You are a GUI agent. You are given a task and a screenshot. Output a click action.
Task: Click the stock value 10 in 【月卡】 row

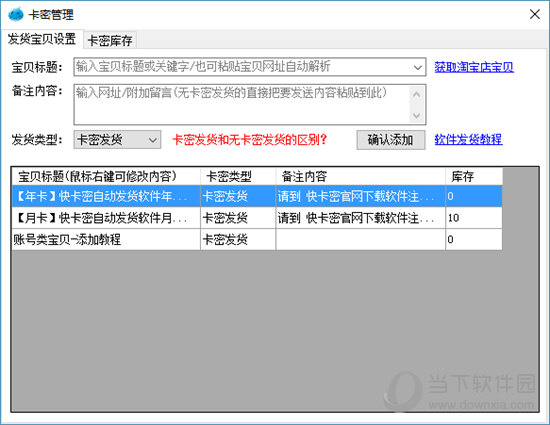click(453, 218)
